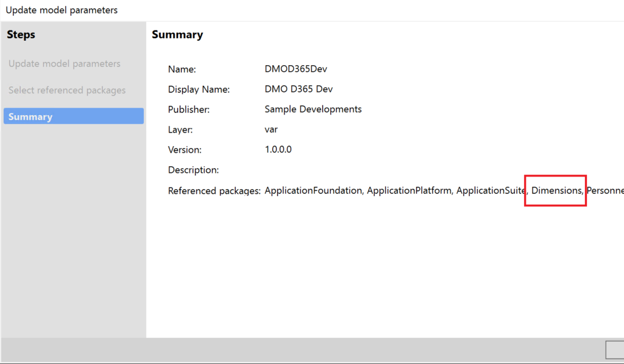Click the button in the bottom-right corner

coord(617,350)
